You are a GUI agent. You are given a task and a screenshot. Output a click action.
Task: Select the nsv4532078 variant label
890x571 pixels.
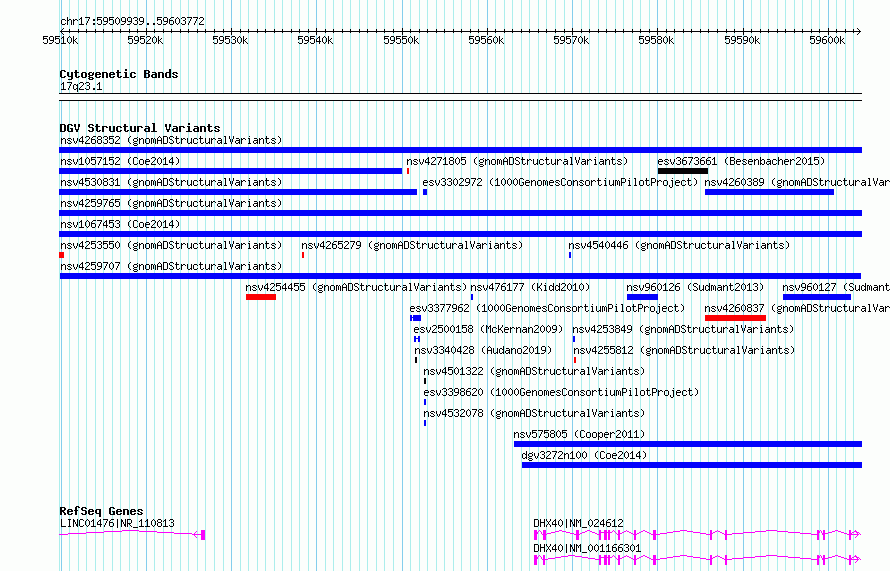(x=534, y=413)
